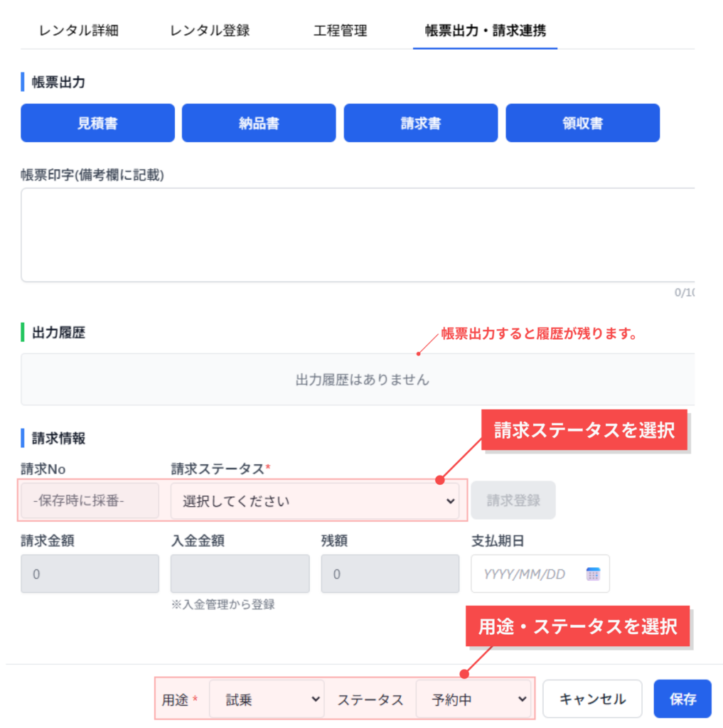The width and height of the screenshot is (723, 728).
Task: Output the 領収書 receipt
Action: point(582,123)
